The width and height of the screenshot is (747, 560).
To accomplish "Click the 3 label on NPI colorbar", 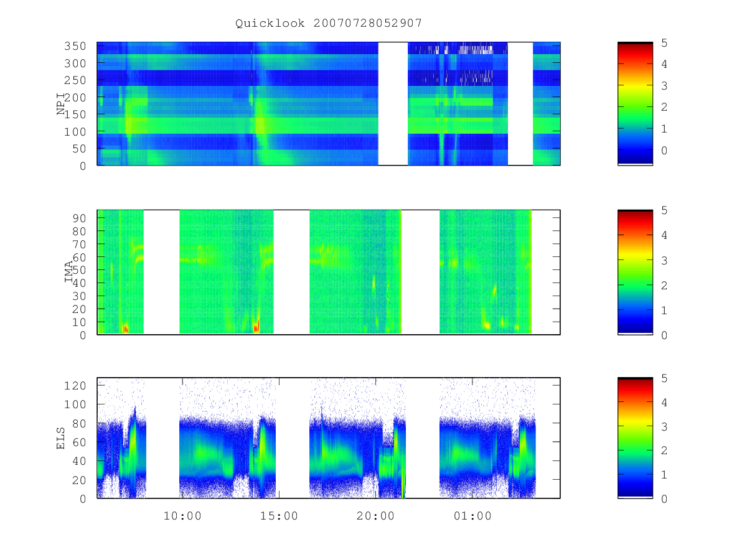I will (x=665, y=86).
